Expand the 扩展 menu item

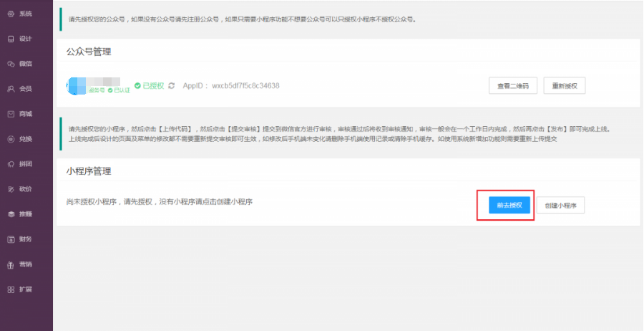pos(25,289)
